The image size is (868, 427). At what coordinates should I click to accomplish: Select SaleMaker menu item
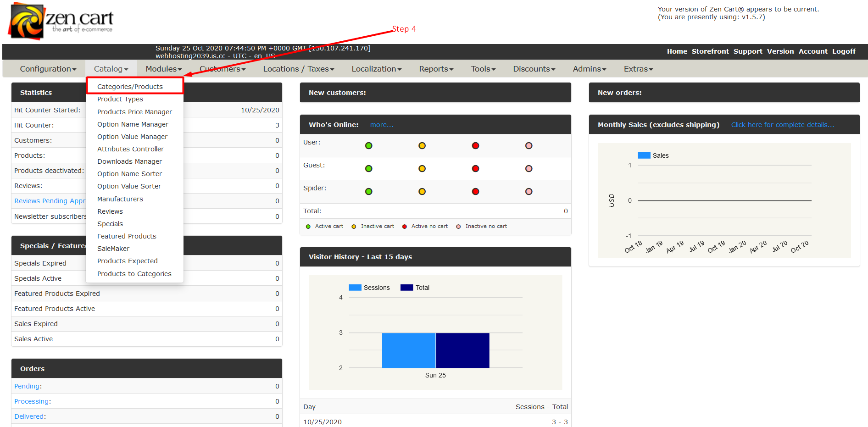pyautogui.click(x=113, y=249)
